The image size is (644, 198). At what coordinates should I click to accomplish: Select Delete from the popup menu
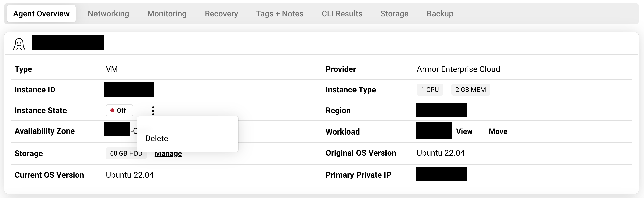click(157, 138)
